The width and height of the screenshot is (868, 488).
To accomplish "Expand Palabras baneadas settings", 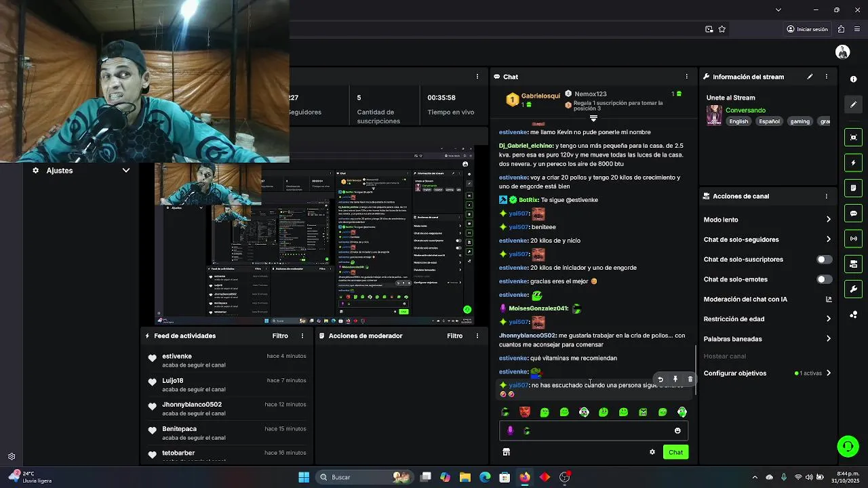I will point(828,339).
